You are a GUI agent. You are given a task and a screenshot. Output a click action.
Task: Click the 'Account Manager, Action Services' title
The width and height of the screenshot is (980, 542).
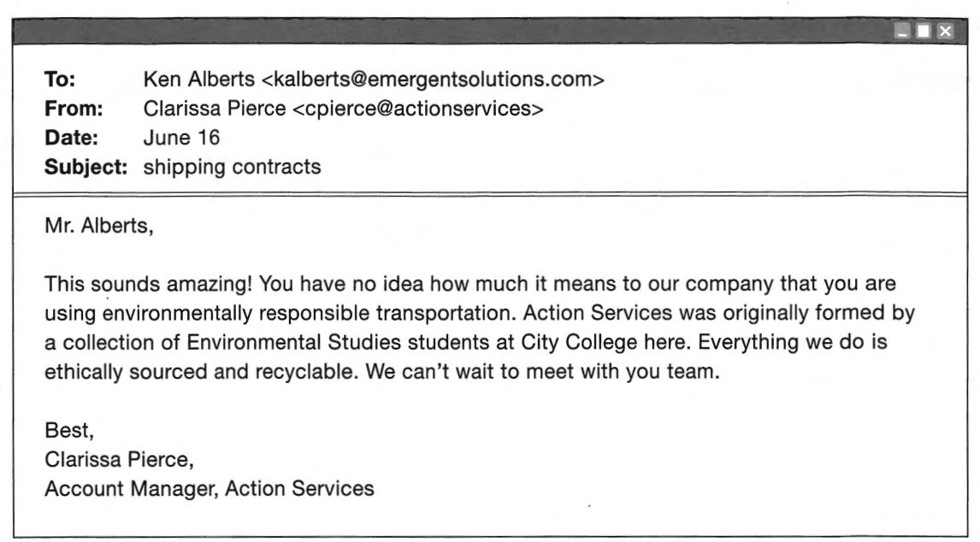210,488
